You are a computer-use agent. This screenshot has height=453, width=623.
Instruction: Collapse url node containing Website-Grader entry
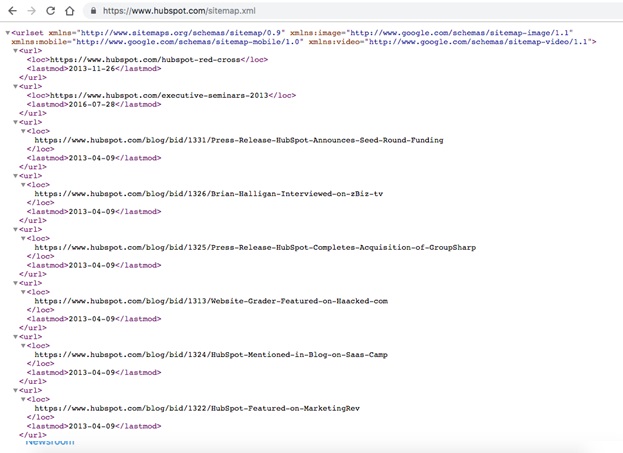[15, 283]
